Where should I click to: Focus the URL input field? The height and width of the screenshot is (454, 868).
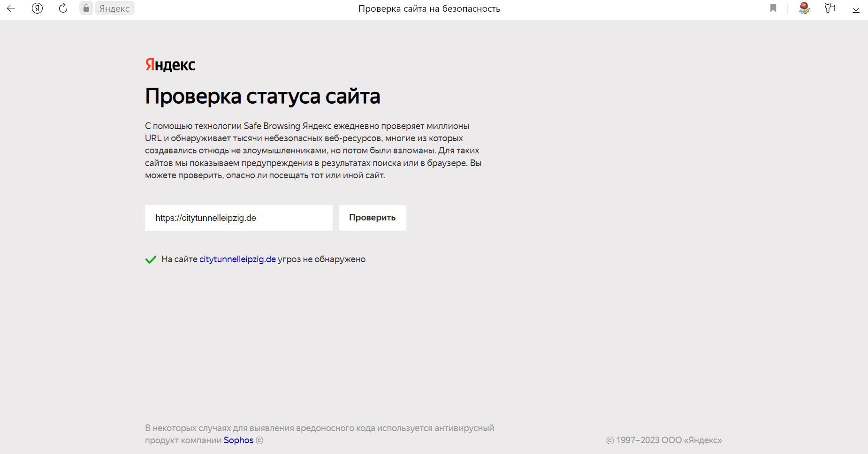(238, 218)
